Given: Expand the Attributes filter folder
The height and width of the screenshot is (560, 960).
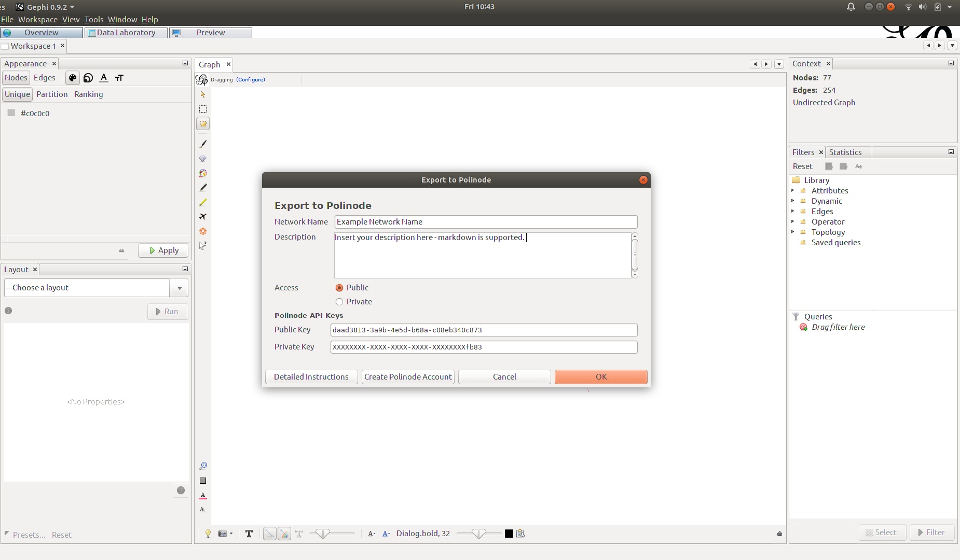Looking at the screenshot, I should pyautogui.click(x=792, y=191).
